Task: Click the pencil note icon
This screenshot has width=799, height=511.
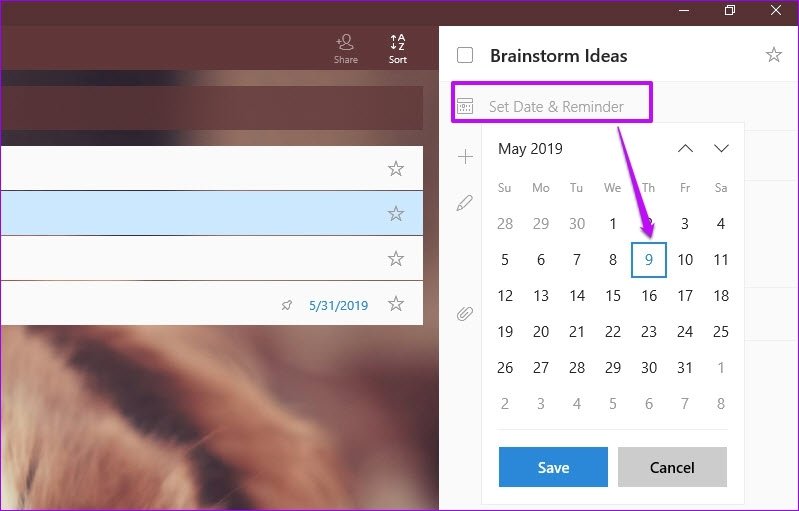Action: coord(464,203)
